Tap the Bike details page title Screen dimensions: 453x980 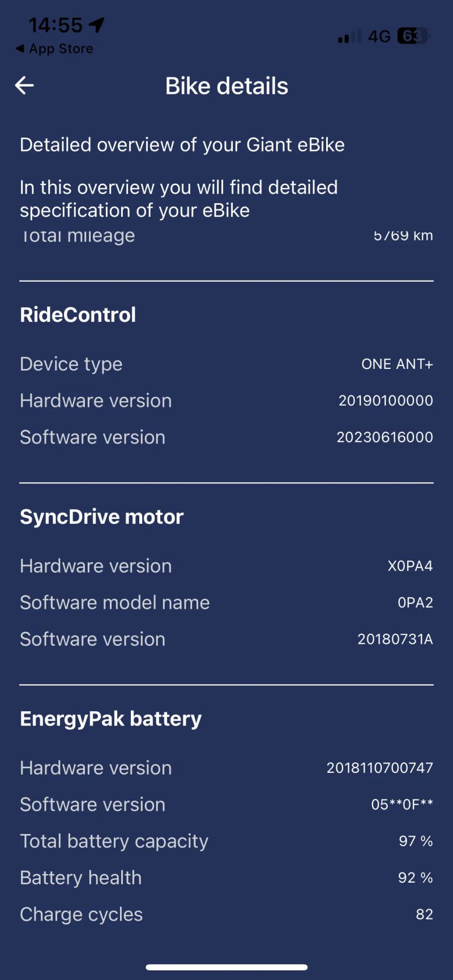[x=226, y=86]
